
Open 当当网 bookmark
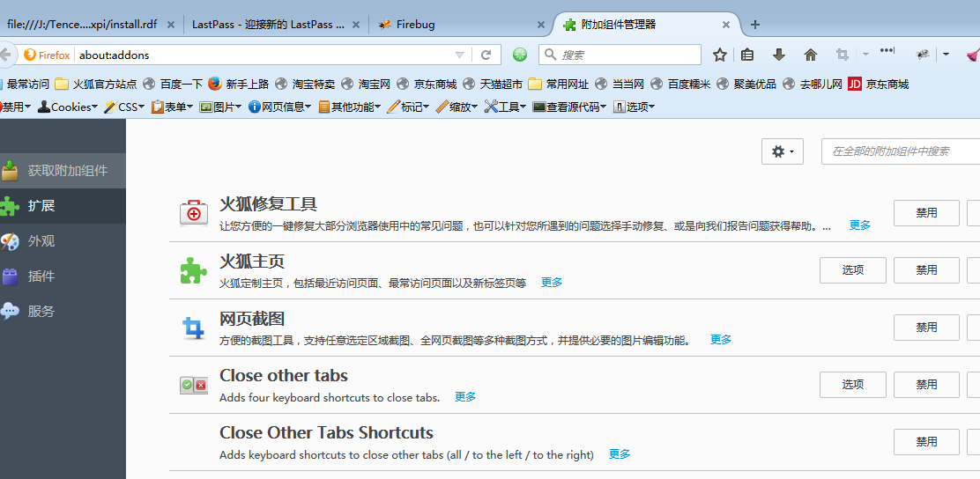pyautogui.click(x=620, y=84)
